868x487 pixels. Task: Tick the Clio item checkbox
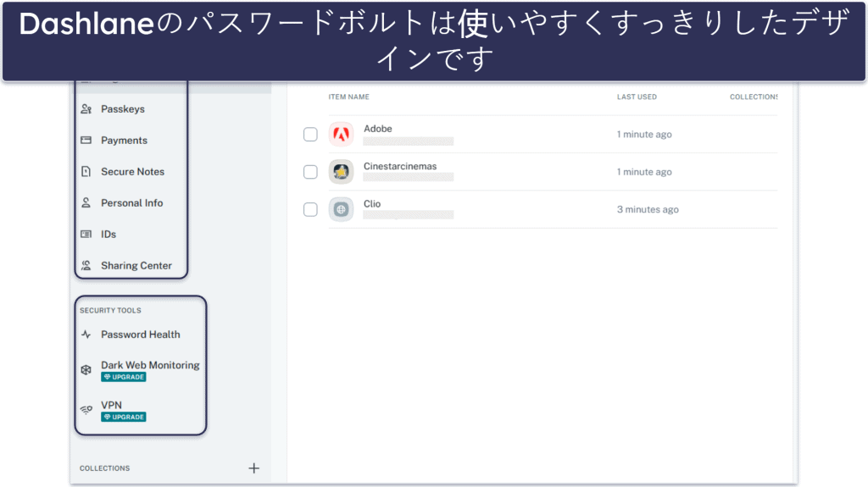pyautogui.click(x=310, y=210)
